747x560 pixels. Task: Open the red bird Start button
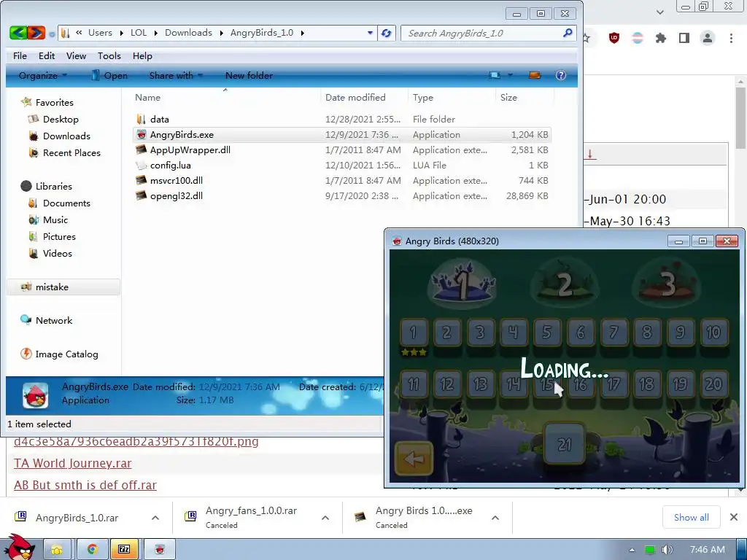19,547
